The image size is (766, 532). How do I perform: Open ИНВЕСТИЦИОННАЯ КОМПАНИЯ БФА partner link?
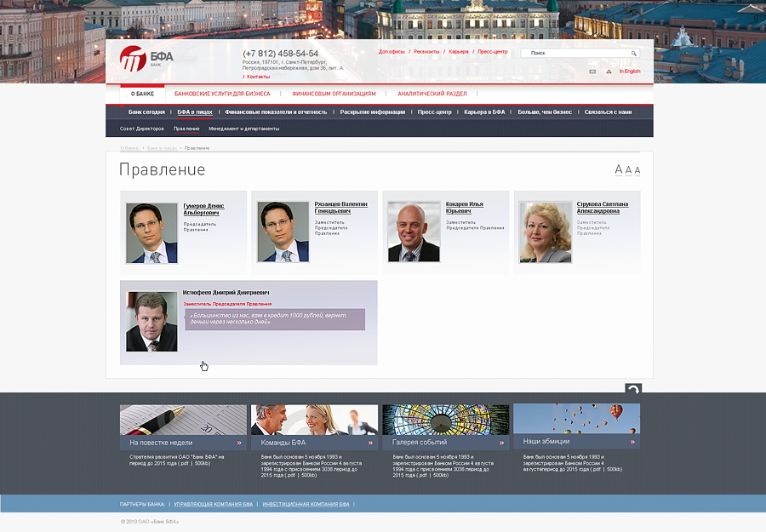click(x=306, y=504)
